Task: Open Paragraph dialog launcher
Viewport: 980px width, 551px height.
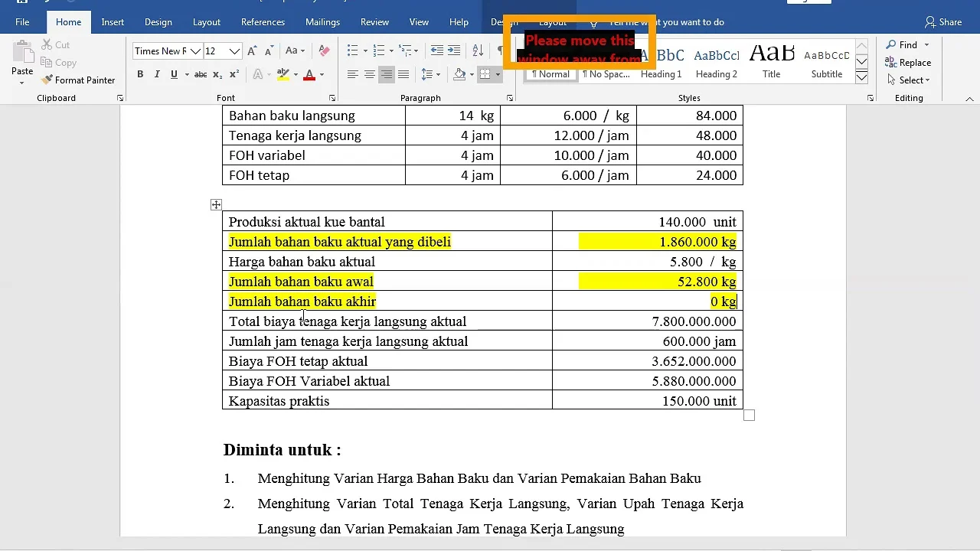Action: click(510, 99)
